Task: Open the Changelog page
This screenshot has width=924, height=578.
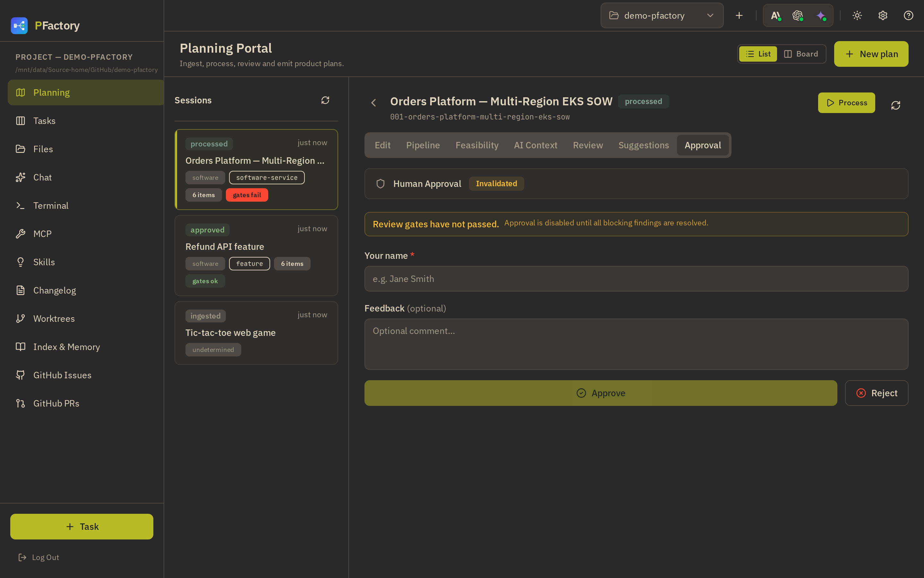Action: pyautogui.click(x=86, y=291)
